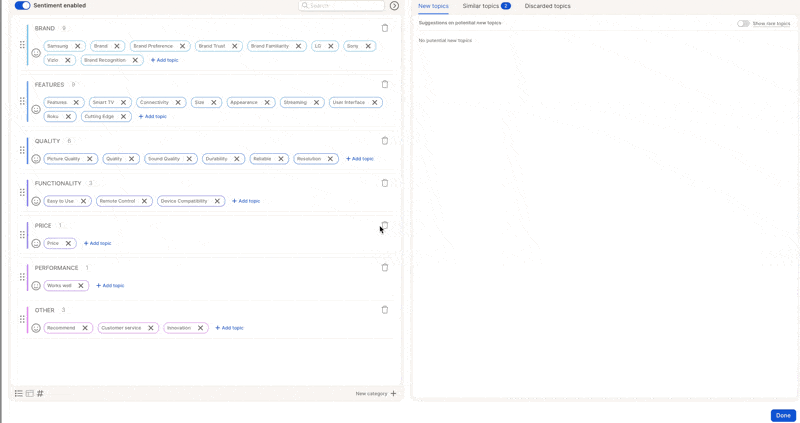Screen dimensions: 800x423
Task: Click the QUALITY category drag handle
Action: click(x=22, y=150)
